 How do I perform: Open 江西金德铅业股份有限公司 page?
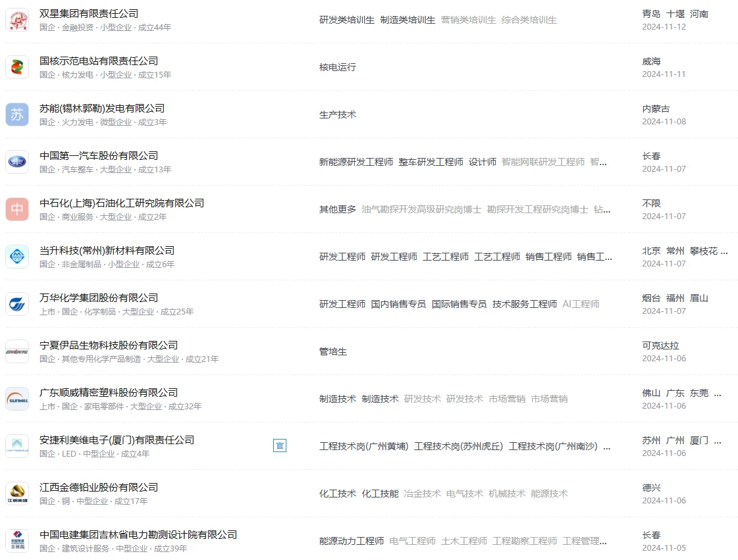coord(99,488)
